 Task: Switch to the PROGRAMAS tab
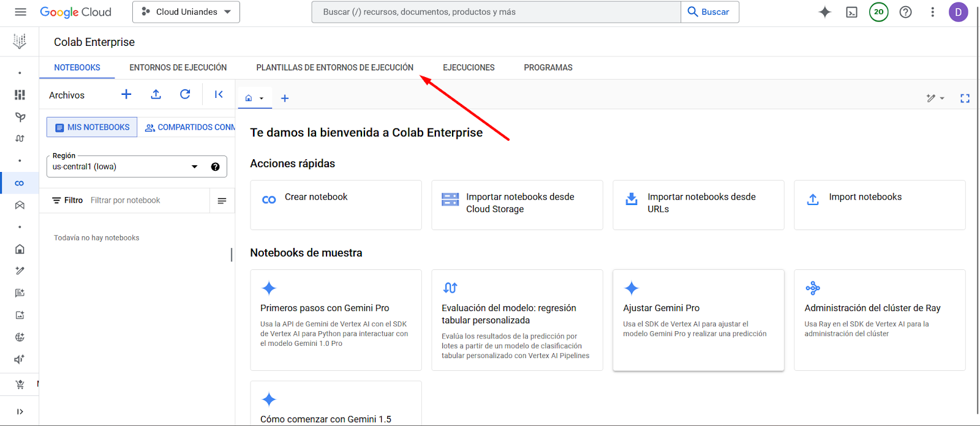click(x=548, y=67)
